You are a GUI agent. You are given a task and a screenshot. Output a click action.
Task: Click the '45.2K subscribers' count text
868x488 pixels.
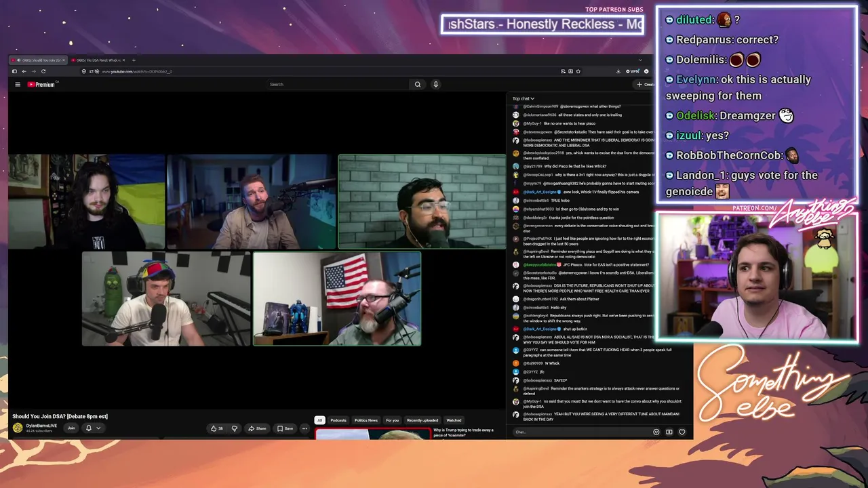[38, 431]
